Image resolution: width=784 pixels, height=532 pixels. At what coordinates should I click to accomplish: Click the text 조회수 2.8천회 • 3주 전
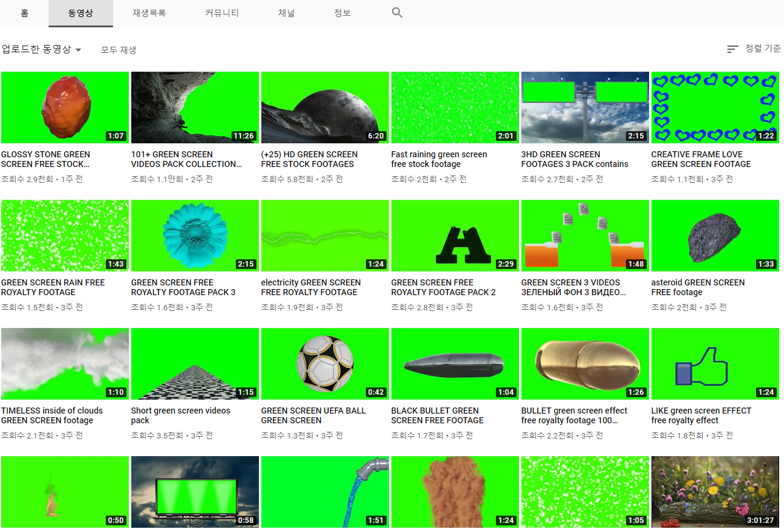(432, 307)
